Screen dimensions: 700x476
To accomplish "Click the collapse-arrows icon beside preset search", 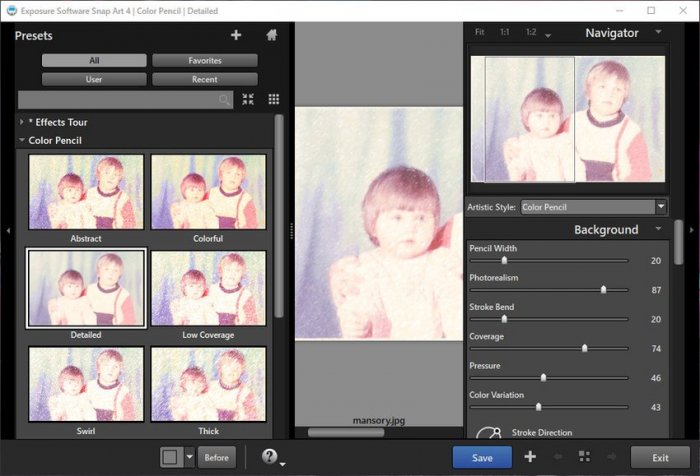I will (x=248, y=99).
